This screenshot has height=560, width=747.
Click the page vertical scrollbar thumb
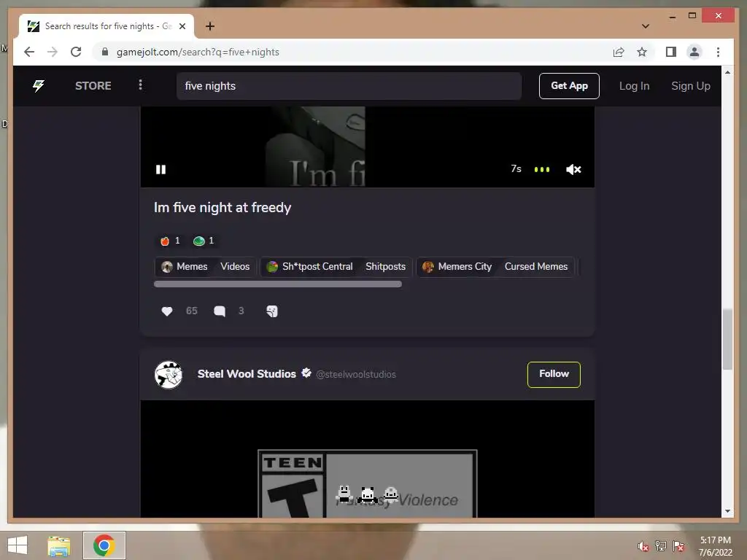point(727,339)
